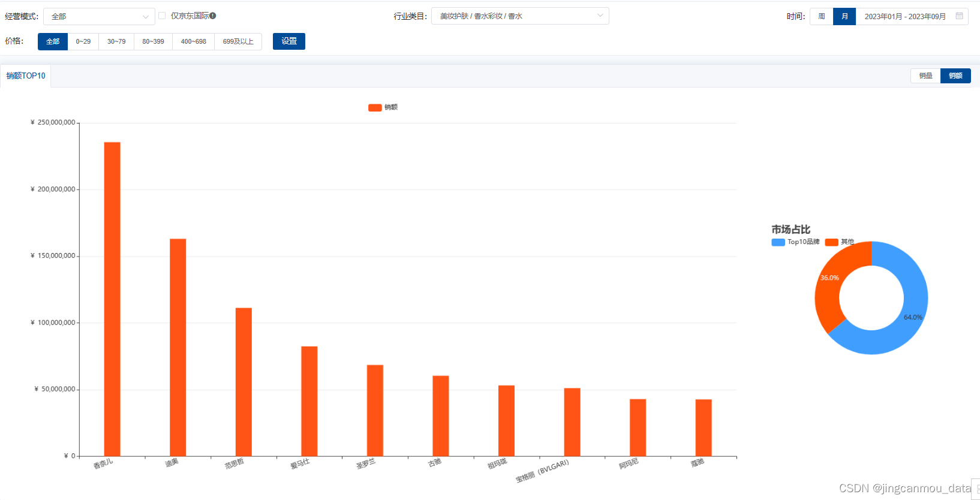Image resolution: width=980 pixels, height=500 pixels.
Task: Click the 设置 button
Action: pos(289,41)
